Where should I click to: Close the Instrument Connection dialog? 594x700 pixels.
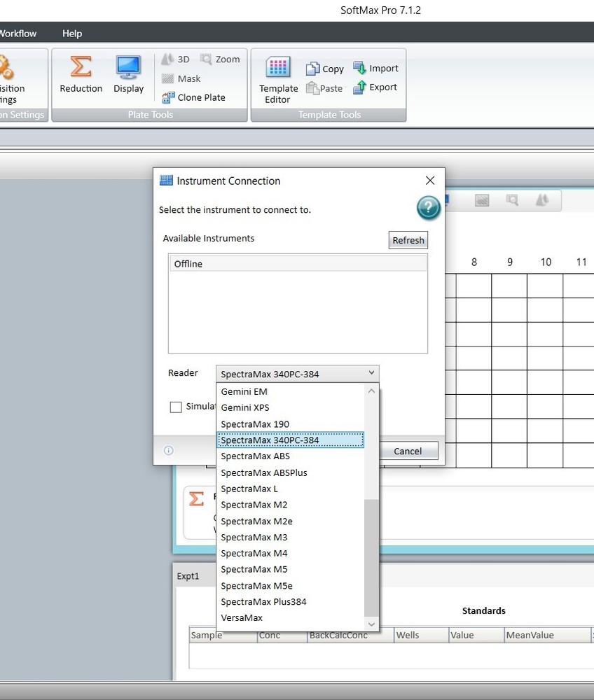point(430,181)
